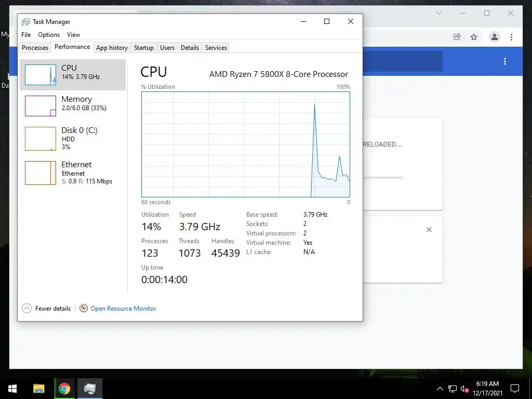
Task: Open the network status tray icon
Action: [x=453, y=389]
